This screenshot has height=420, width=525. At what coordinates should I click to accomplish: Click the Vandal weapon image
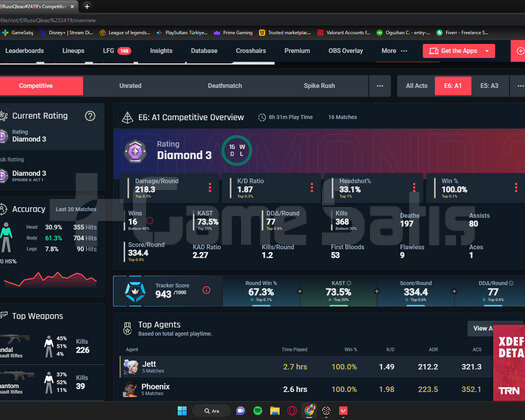14,339
